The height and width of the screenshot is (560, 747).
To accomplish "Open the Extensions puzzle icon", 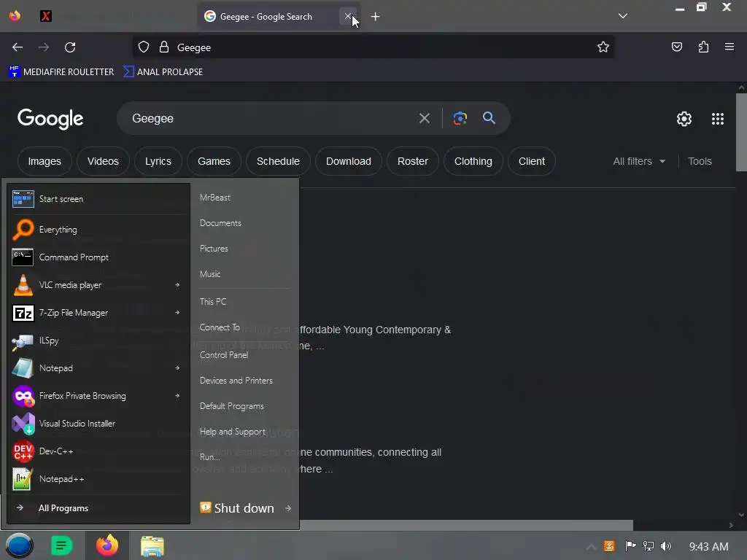I will click(703, 47).
